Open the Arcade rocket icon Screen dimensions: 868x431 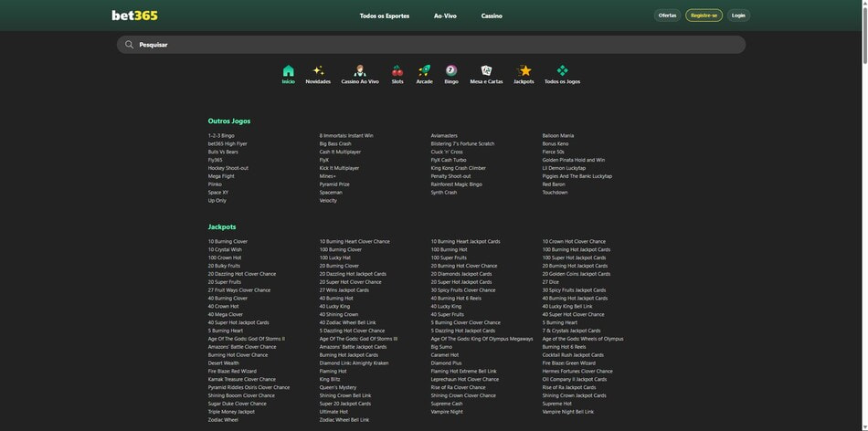coord(425,71)
